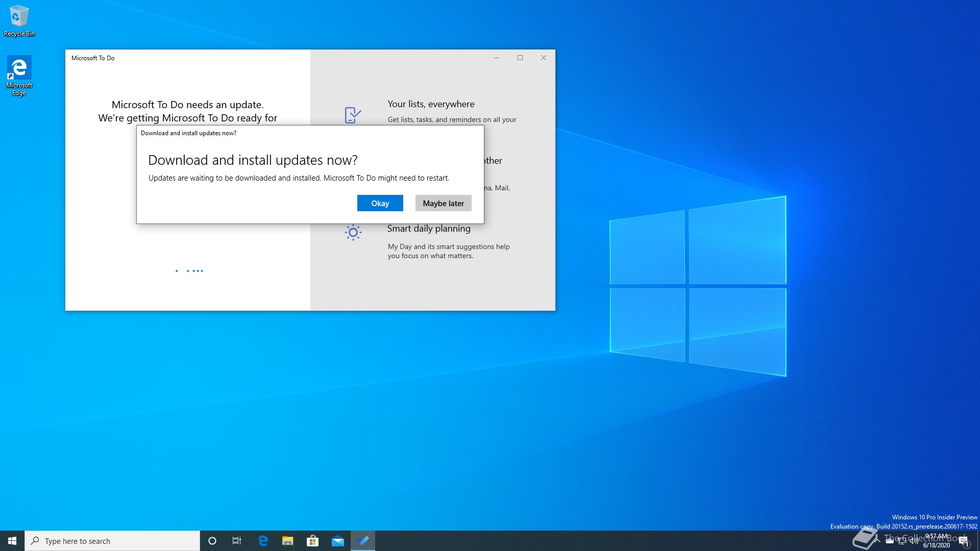Open the Recycle Bin desktop icon
The height and width of the screenshot is (551, 980).
pos(19,21)
